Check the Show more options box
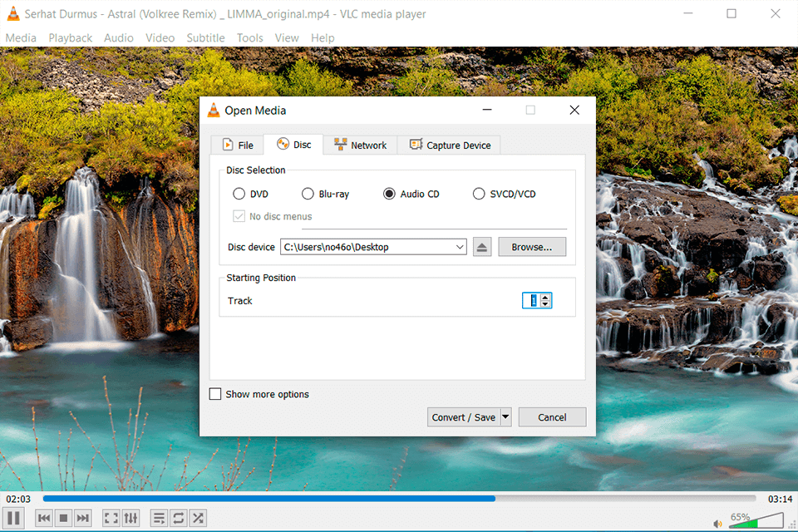The image size is (798, 532). pos(215,394)
